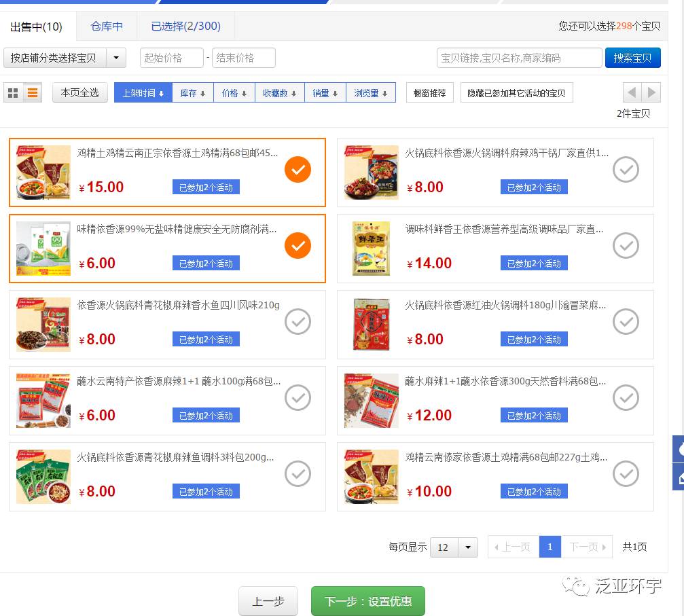
Task: Switch to the 仓库中 tab
Action: click(107, 26)
